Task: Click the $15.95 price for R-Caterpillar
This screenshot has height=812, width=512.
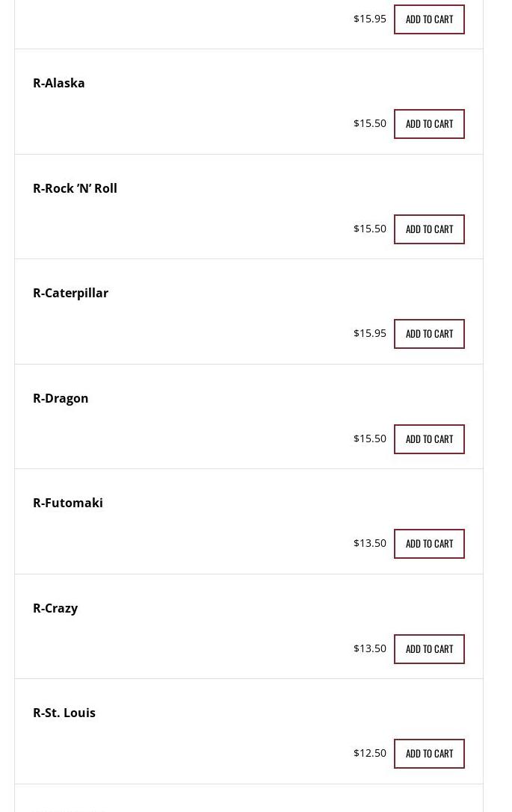Action: point(370,333)
